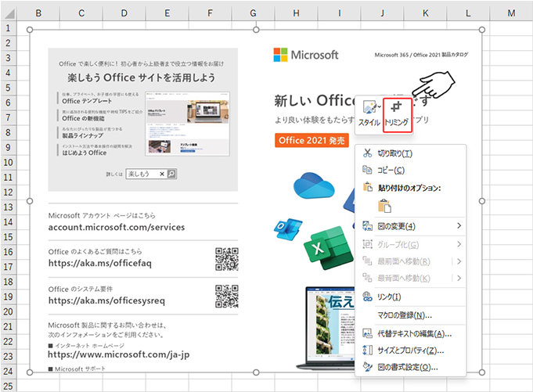Expand the Bring to Front (最前面へ移動) submenu arrow
Screen dimensions: 533x392
459,261
